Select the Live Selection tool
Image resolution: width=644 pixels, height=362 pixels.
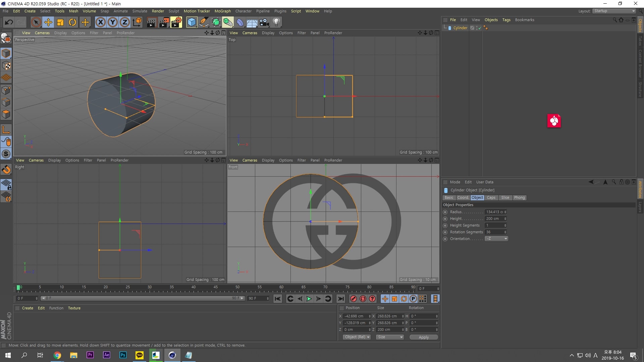(x=36, y=22)
